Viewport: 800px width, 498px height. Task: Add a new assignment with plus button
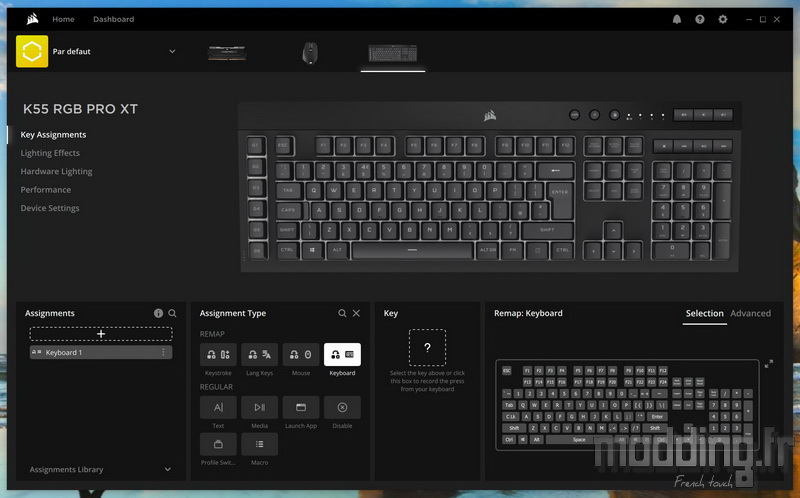101,334
